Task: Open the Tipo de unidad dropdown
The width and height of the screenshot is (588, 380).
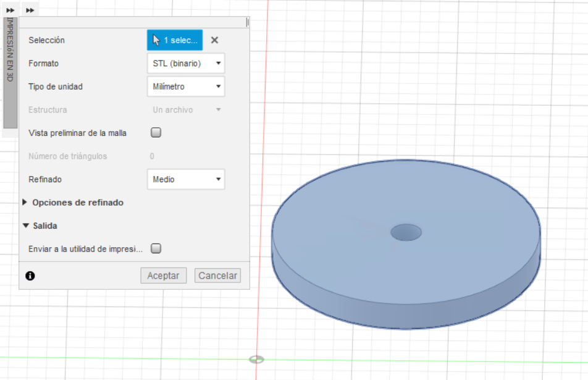Action: tap(186, 87)
